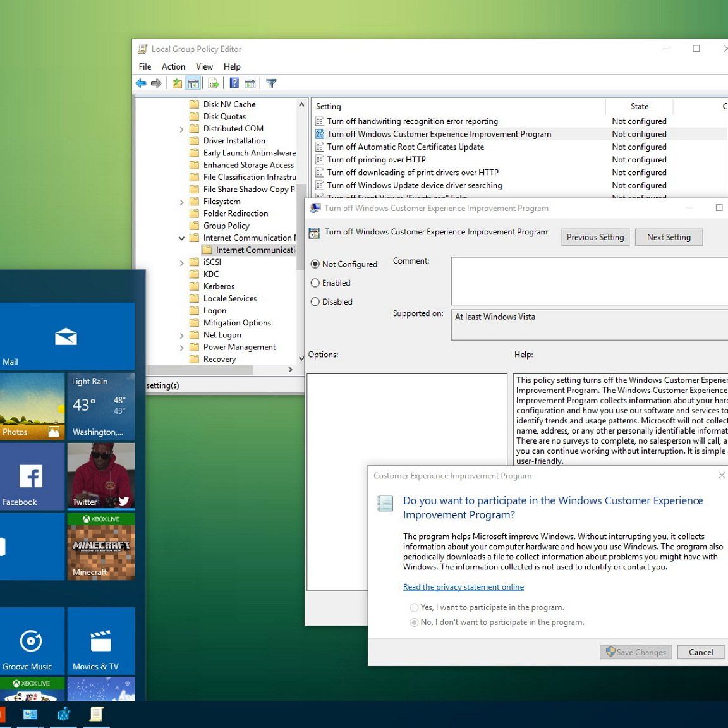Click the Filter funnel toolbar icon

coord(271,83)
